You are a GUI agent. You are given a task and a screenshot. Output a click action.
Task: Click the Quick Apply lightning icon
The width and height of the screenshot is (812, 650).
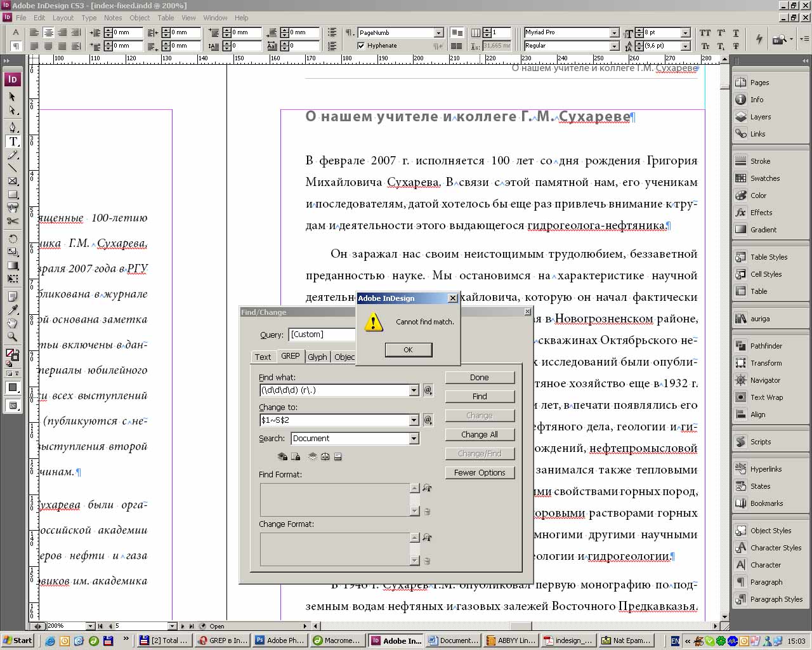[x=759, y=39]
